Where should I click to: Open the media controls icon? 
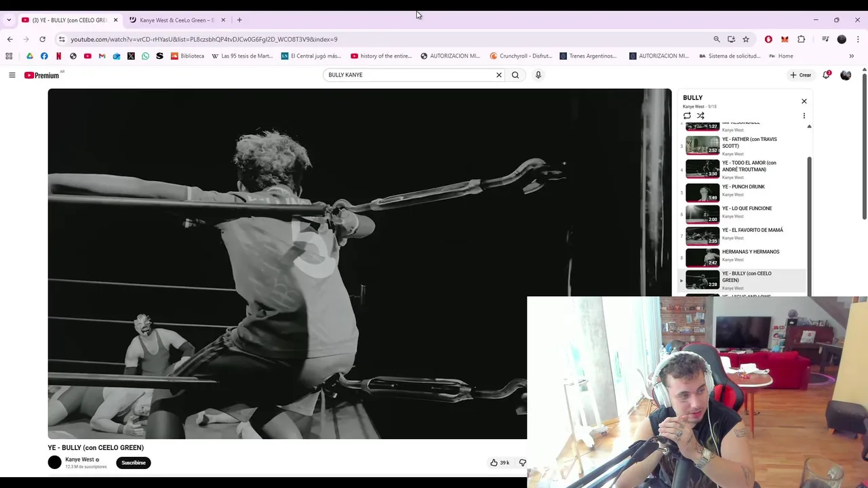[x=825, y=39]
